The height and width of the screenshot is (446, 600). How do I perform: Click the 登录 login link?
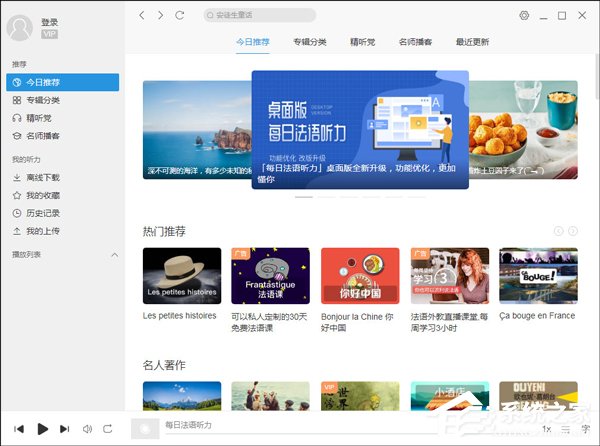[x=49, y=21]
